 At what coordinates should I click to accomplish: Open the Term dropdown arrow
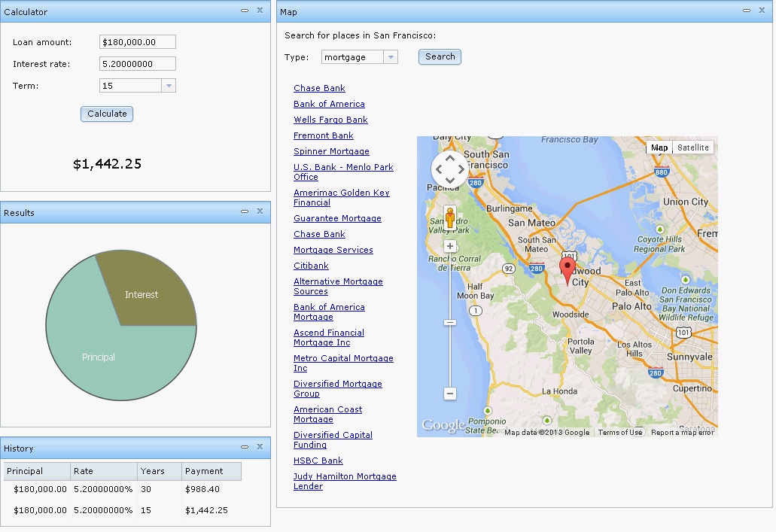pyautogui.click(x=169, y=86)
